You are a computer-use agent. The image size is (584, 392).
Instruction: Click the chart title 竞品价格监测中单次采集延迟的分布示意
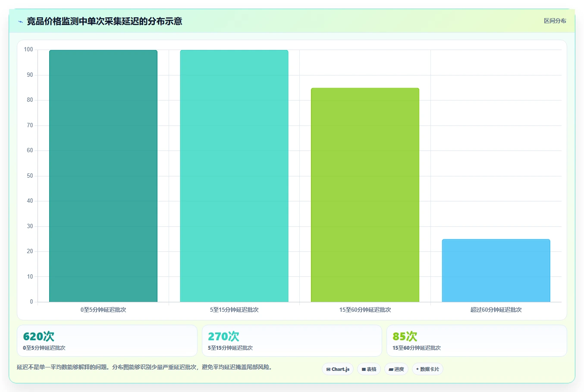104,21
